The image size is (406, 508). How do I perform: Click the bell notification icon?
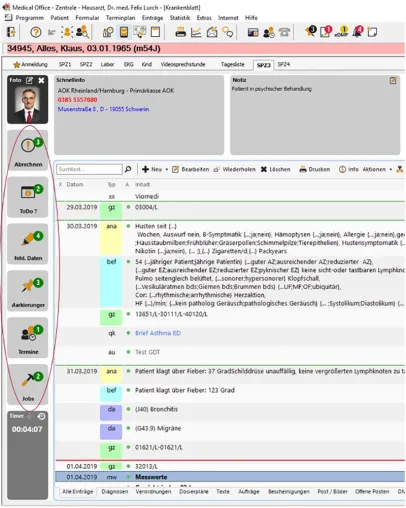[358, 31]
